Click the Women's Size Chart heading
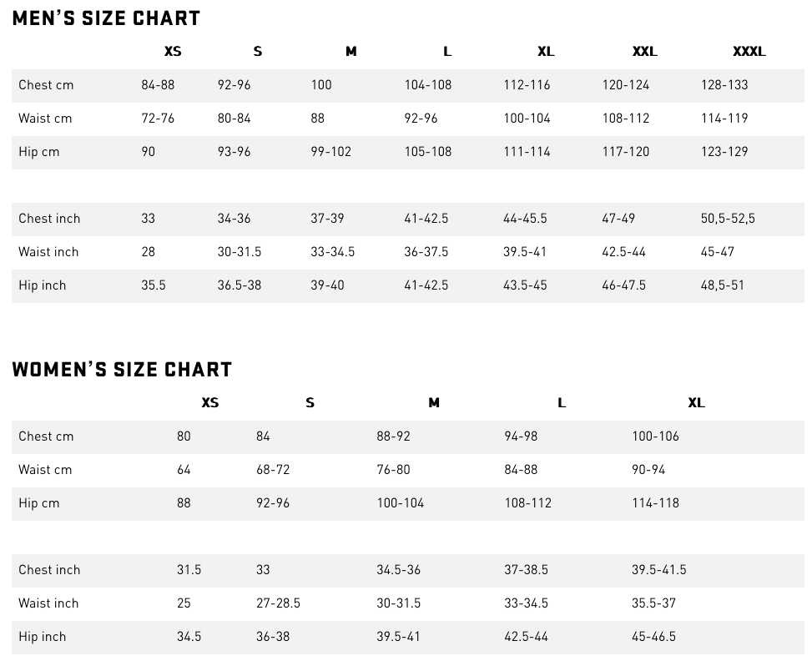The image size is (812, 666). [x=122, y=370]
